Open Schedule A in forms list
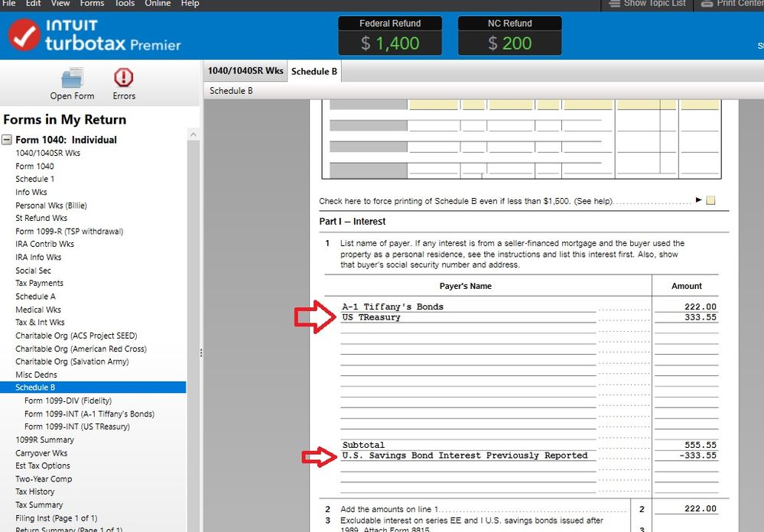 click(36, 297)
